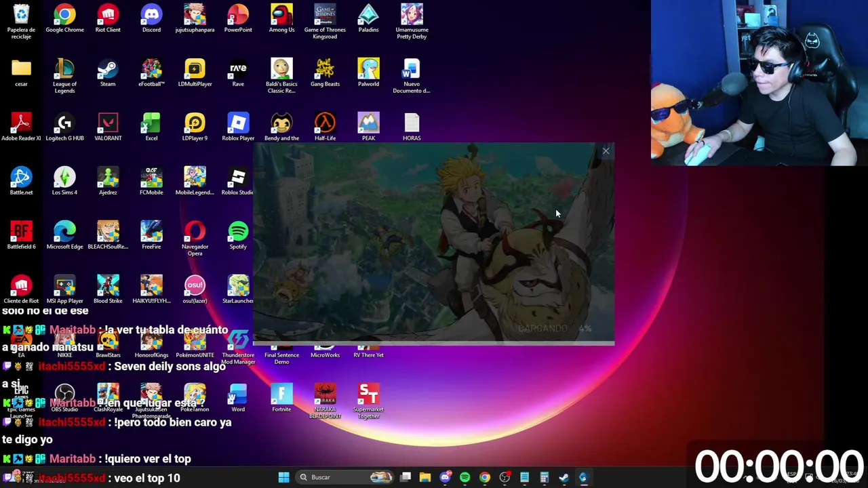Select the LDPlayer 9 desktop icon
This screenshot has height=488, width=868.
(195, 127)
